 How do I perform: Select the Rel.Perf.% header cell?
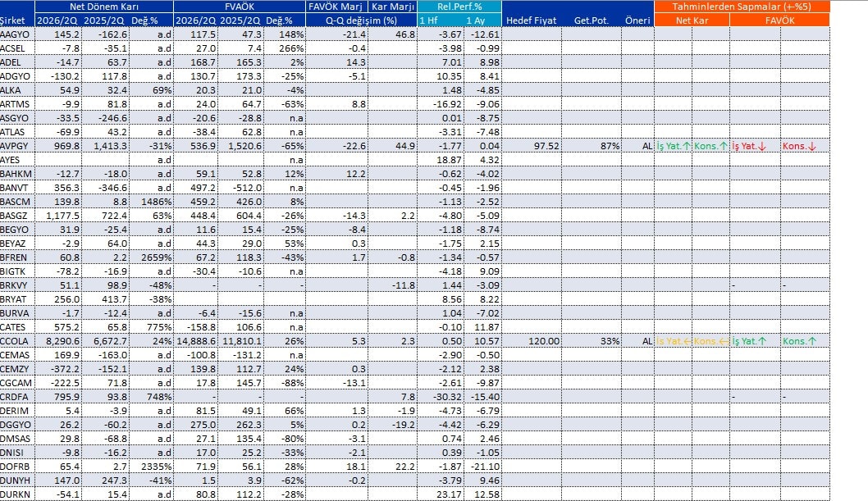(459, 7)
